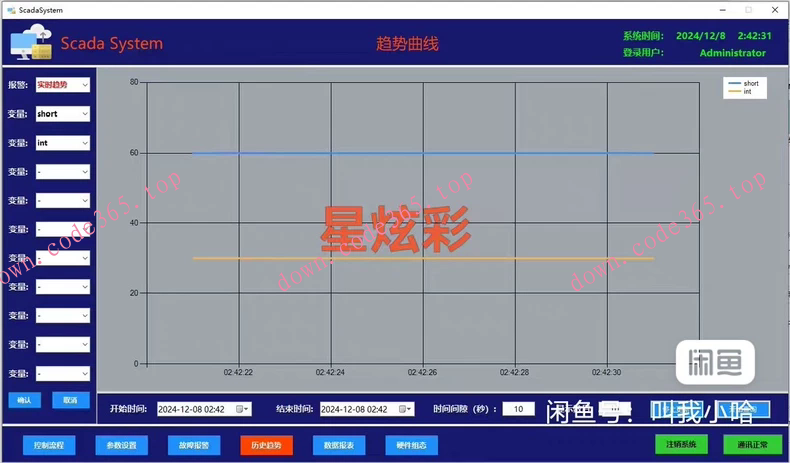
Task: Click the 02:42:26 time axis label
Action: 422,372
